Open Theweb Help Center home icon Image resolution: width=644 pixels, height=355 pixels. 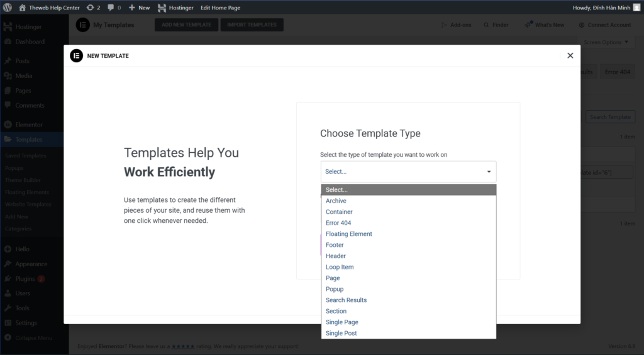(x=23, y=8)
